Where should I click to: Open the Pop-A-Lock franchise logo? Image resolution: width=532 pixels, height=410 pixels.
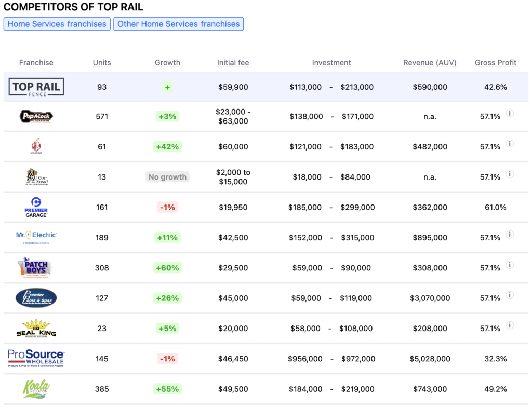click(x=36, y=116)
